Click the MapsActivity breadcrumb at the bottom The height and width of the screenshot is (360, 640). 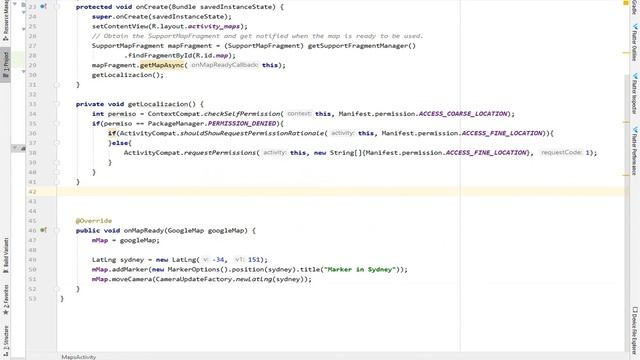[x=79, y=357]
